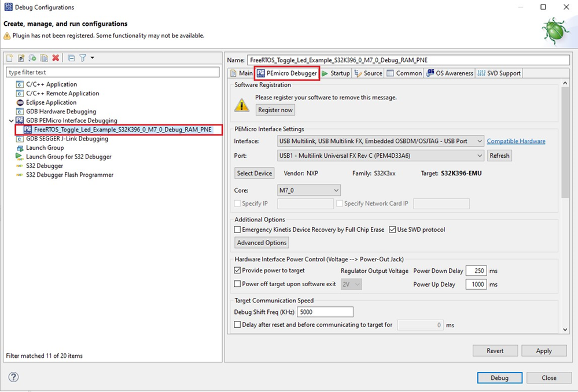Click the Refresh port button

tap(499, 156)
